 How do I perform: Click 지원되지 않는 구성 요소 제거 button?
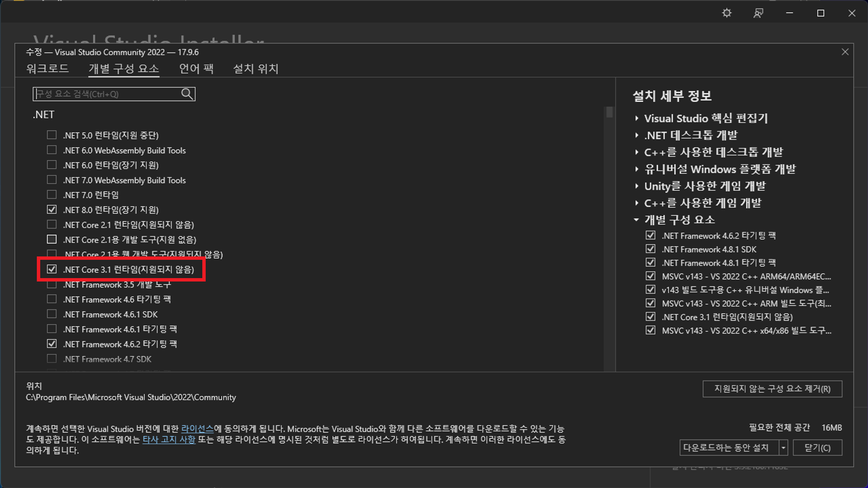772,389
